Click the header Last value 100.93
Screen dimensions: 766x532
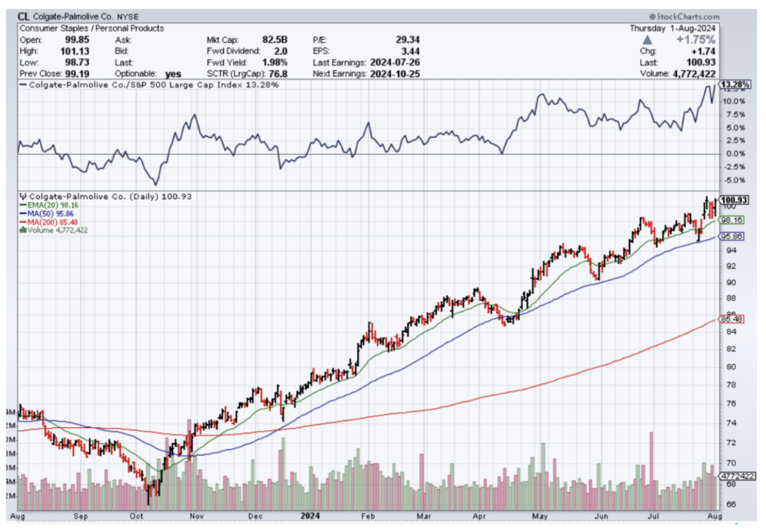point(700,62)
